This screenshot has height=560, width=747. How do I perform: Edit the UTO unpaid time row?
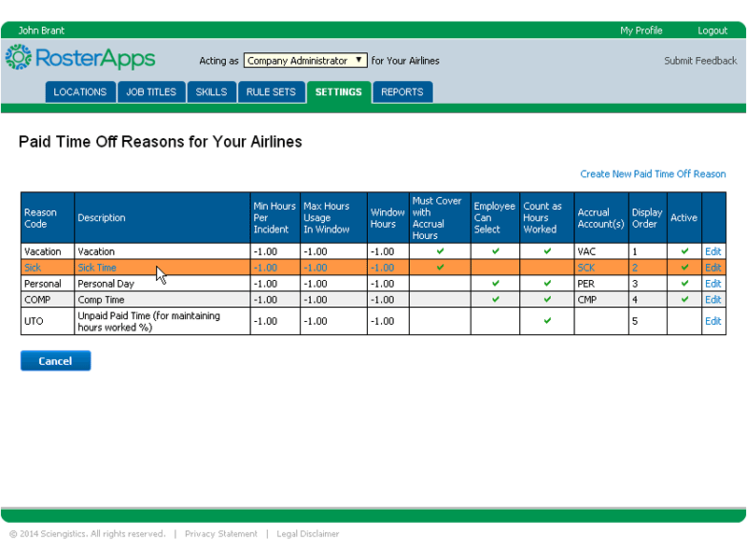[x=712, y=321]
